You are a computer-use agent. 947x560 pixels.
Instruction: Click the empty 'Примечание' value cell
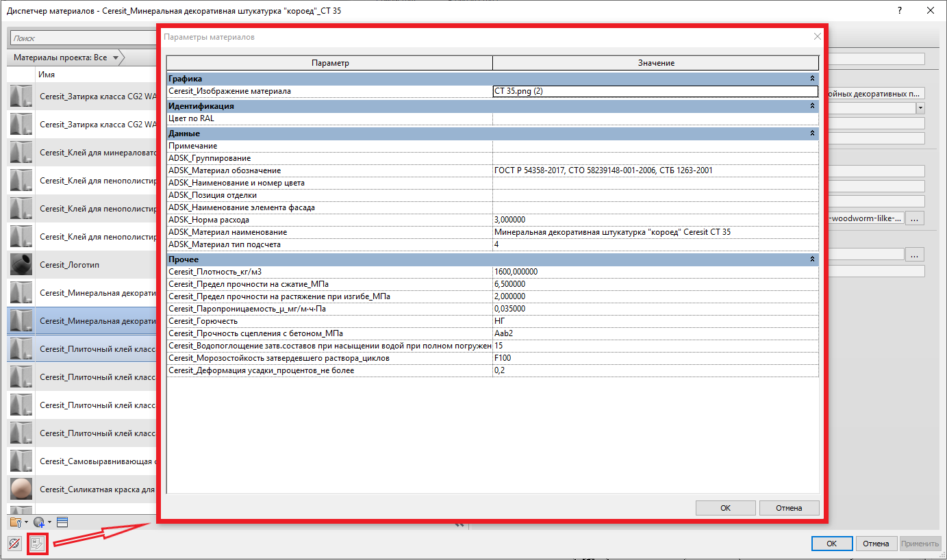[x=655, y=146]
